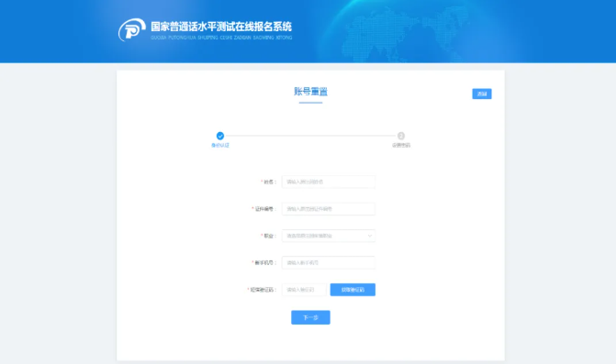616x364 pixels.
Task: Click the 国家普通话水平测试在线报名系统 title
Action: point(221,27)
